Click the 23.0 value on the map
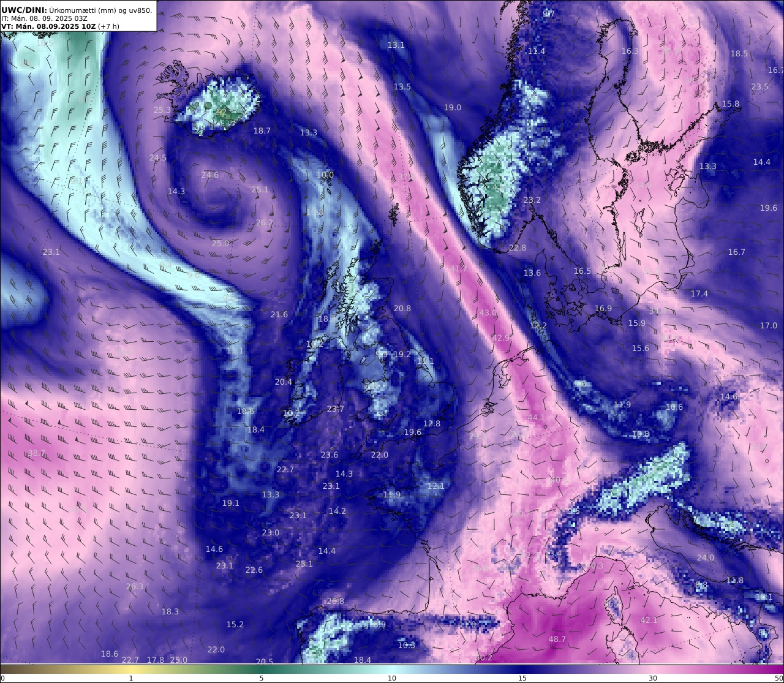This screenshot has width=784, height=683. pyautogui.click(x=271, y=532)
